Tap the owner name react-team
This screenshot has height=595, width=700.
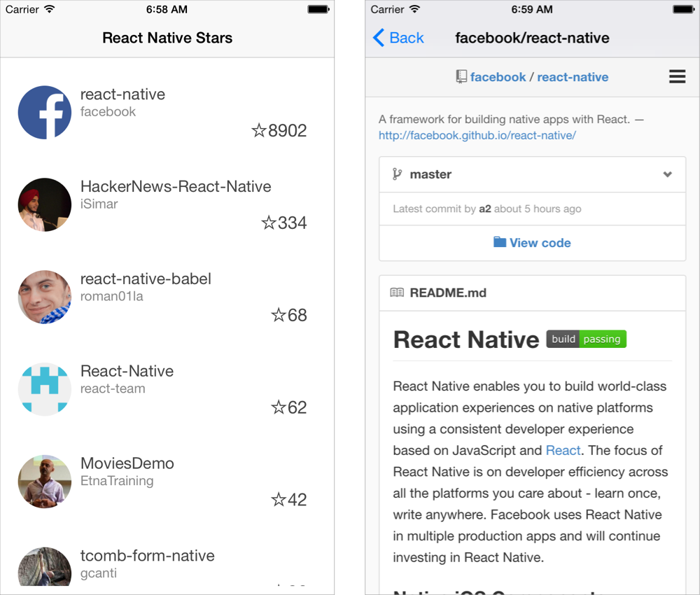click(113, 388)
